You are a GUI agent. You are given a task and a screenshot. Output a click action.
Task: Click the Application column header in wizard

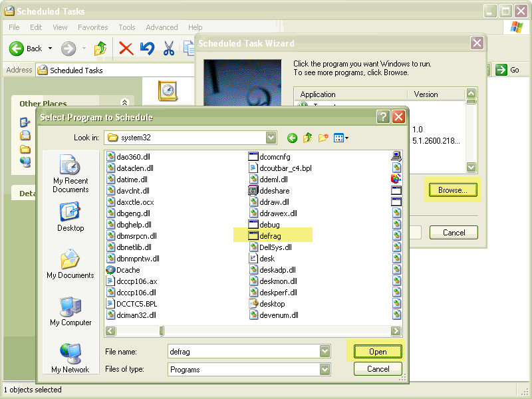tap(350, 94)
